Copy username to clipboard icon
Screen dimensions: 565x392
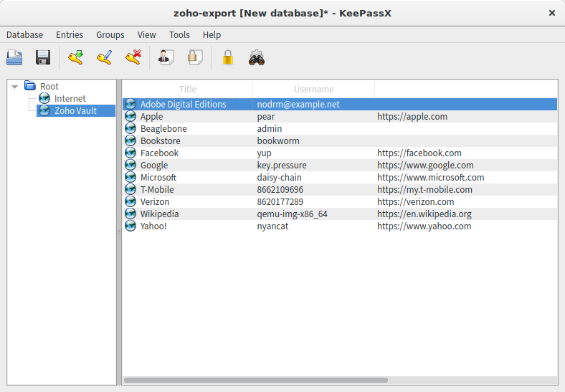coord(166,57)
